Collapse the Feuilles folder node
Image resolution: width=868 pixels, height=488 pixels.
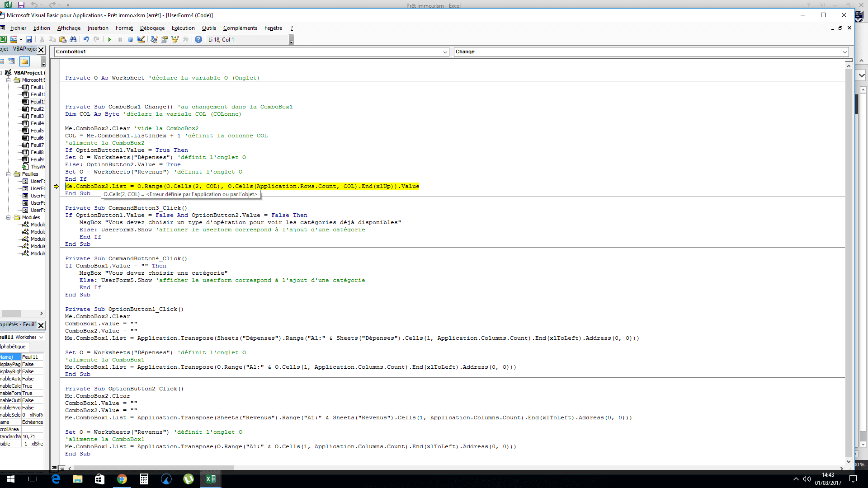9,174
